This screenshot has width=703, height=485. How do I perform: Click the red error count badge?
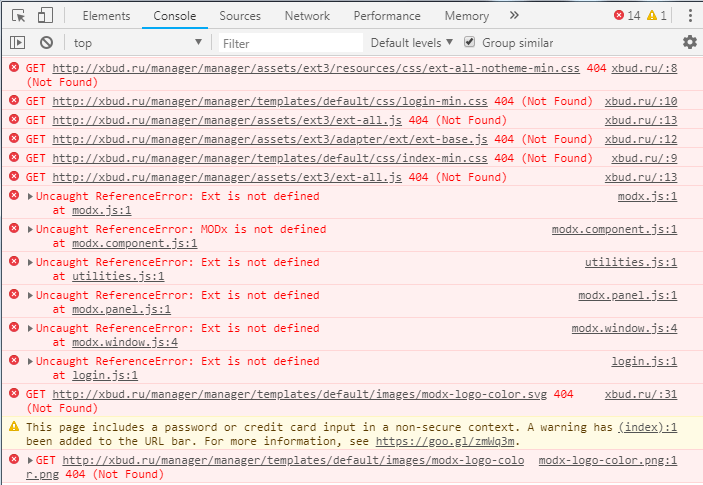(x=627, y=16)
